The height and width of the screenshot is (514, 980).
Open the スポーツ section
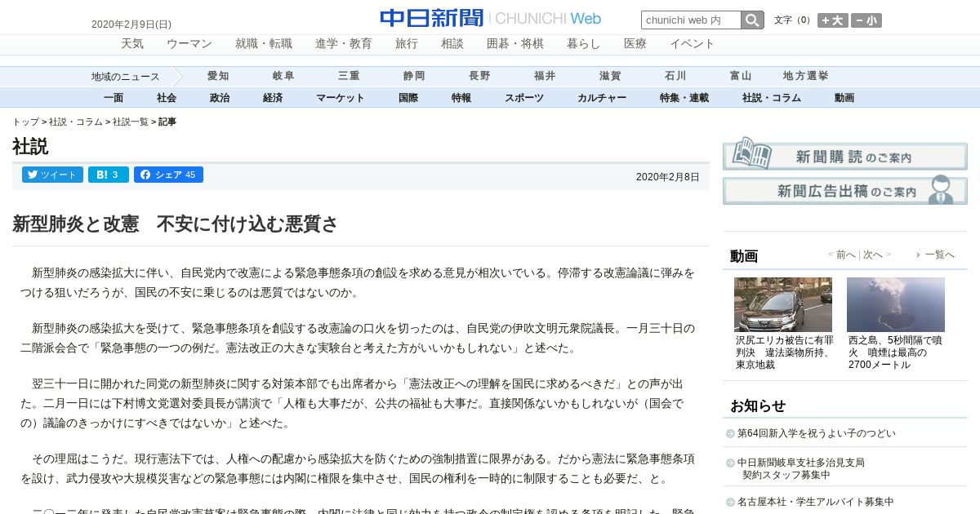(524, 98)
